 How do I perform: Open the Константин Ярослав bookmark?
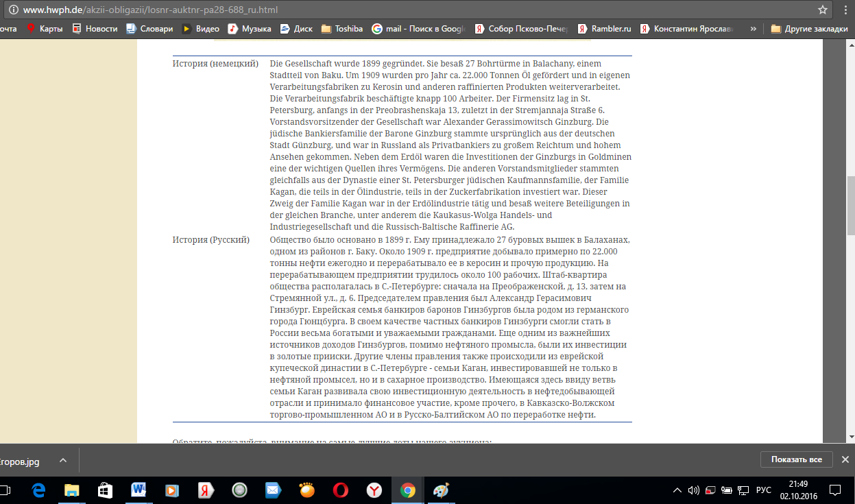688,29
